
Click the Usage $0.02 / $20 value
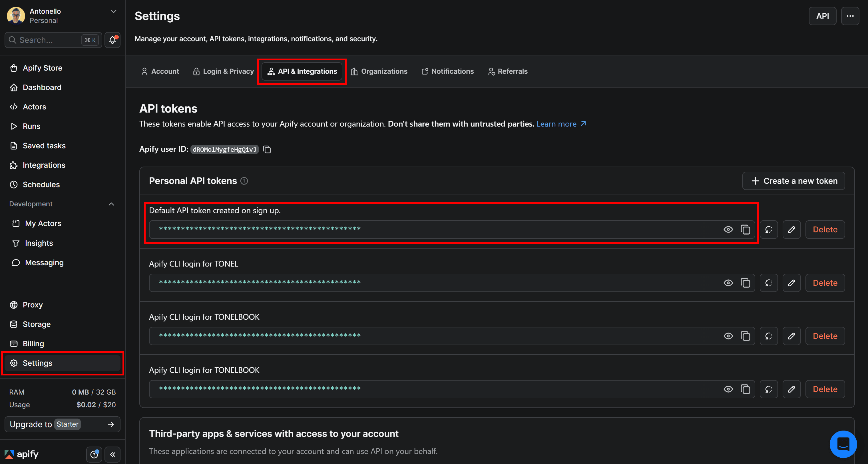[96, 405]
